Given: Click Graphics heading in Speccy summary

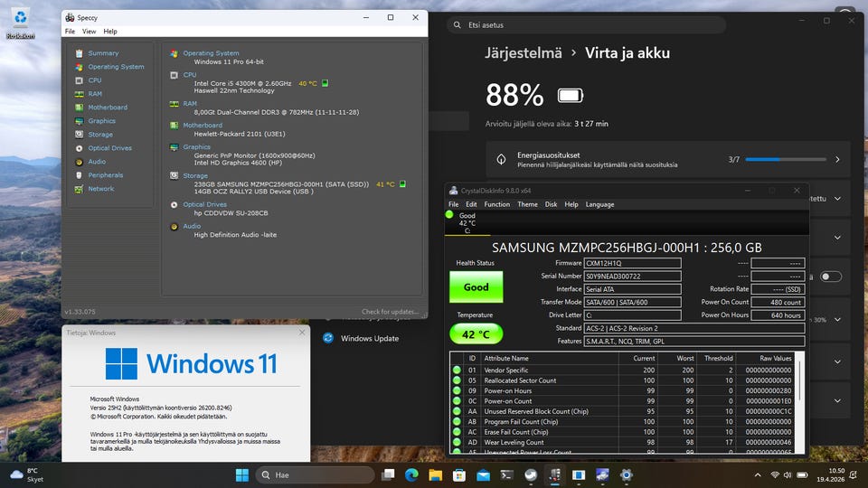Looking at the screenshot, I should point(196,146).
